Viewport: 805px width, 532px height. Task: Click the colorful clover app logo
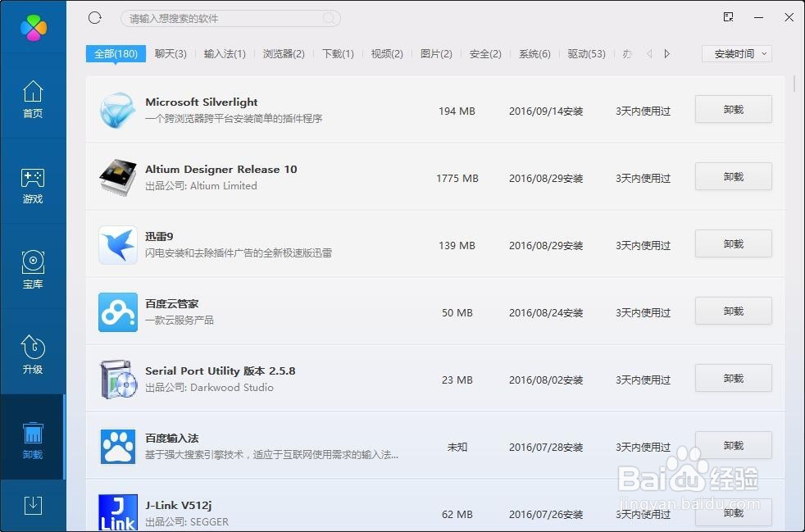click(34, 27)
